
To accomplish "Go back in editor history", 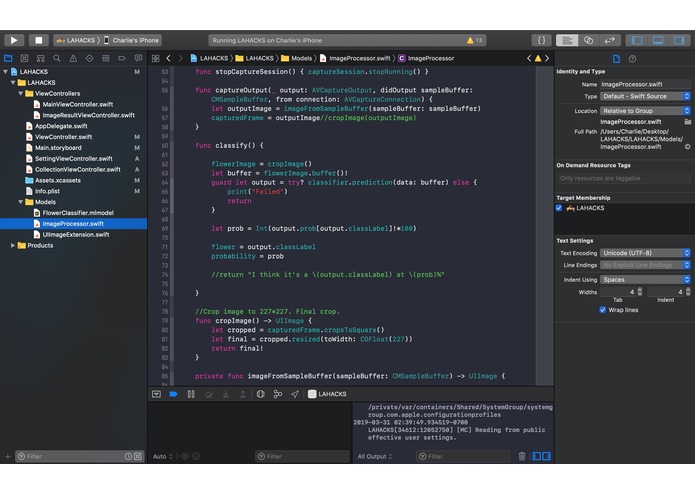I will pos(168,58).
